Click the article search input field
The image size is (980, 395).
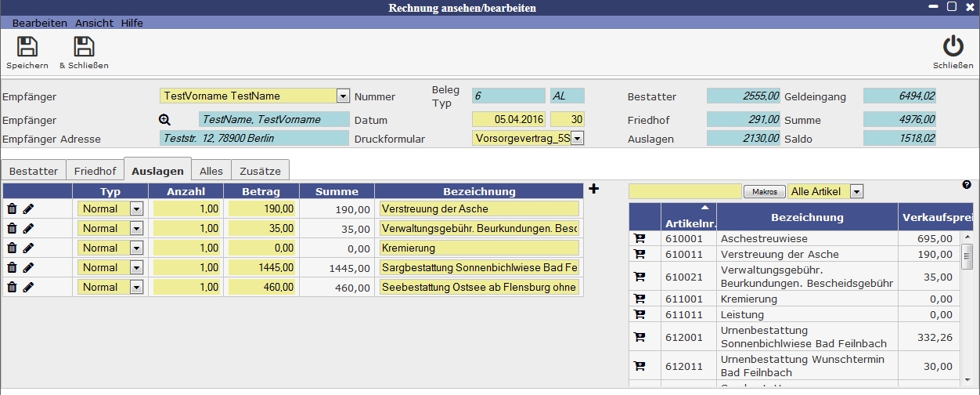pyautogui.click(x=684, y=191)
